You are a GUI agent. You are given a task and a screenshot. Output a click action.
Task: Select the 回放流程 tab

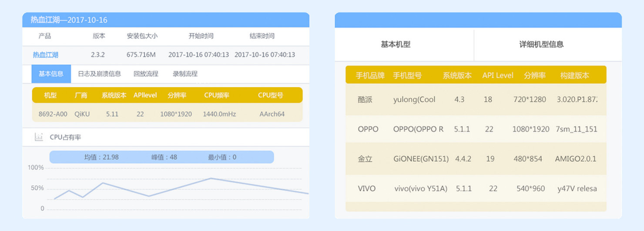pyautogui.click(x=146, y=74)
